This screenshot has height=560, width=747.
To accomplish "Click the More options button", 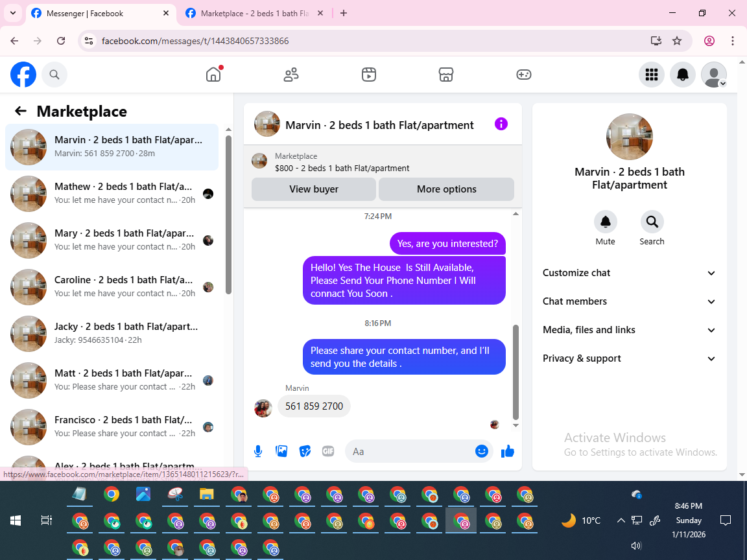I will click(446, 189).
